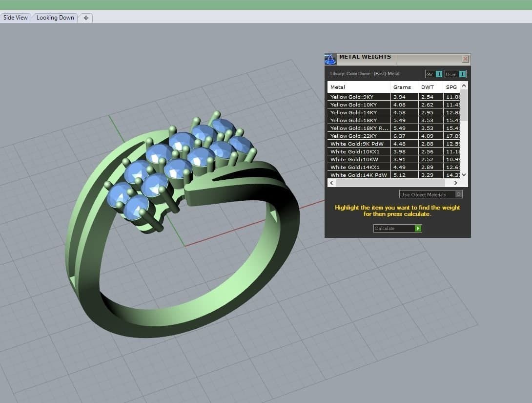Sort by the SPG column header
The height and width of the screenshot is (403, 532).
(451, 87)
